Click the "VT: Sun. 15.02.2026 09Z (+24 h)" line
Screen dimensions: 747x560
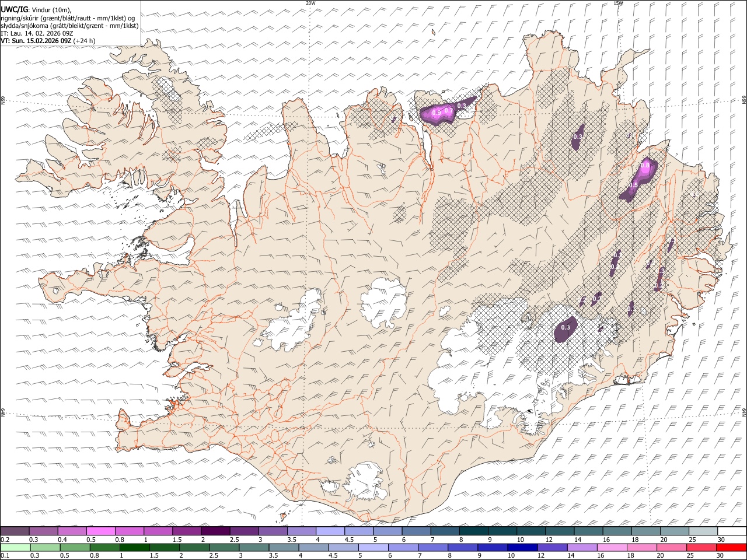click(x=48, y=41)
